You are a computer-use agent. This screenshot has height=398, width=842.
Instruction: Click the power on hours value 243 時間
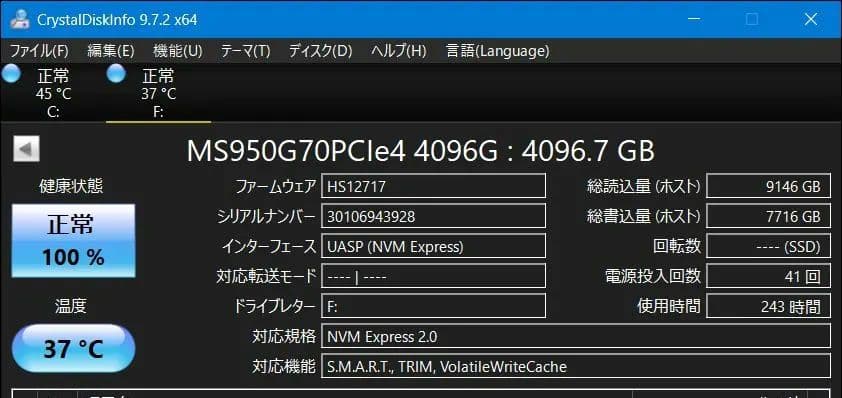(768, 306)
